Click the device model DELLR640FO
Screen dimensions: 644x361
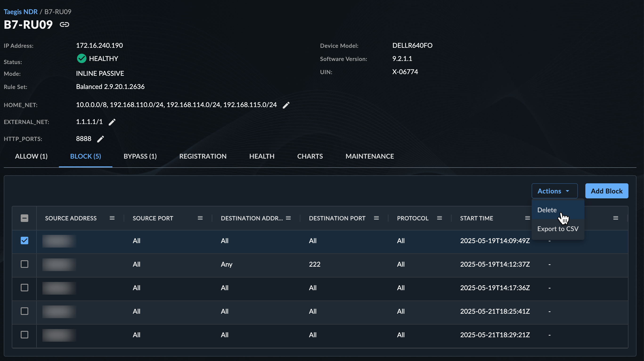[412, 45]
